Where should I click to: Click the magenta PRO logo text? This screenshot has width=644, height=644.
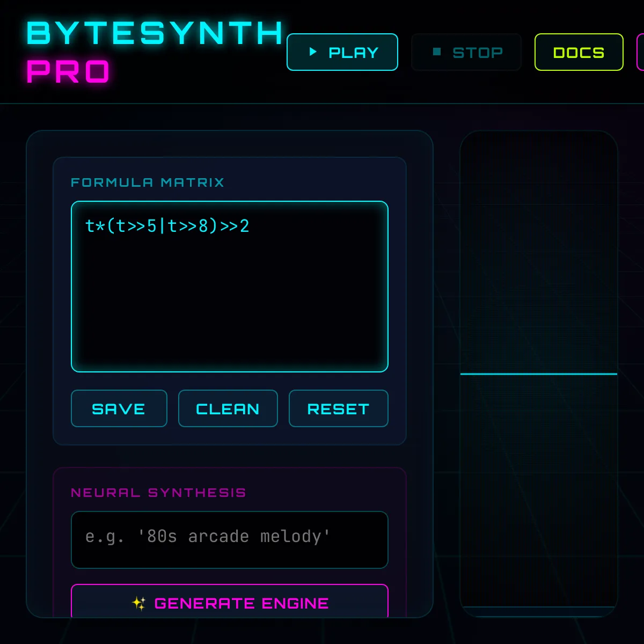68,71
